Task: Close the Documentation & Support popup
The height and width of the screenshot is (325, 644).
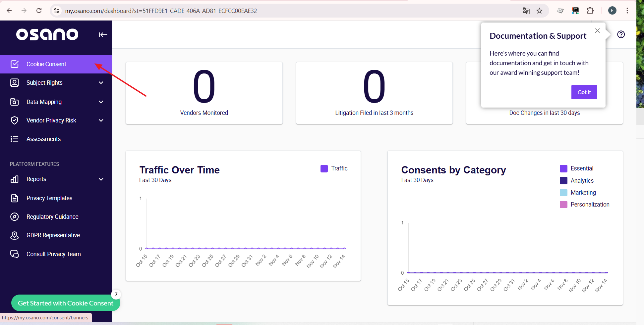Action: point(597,31)
